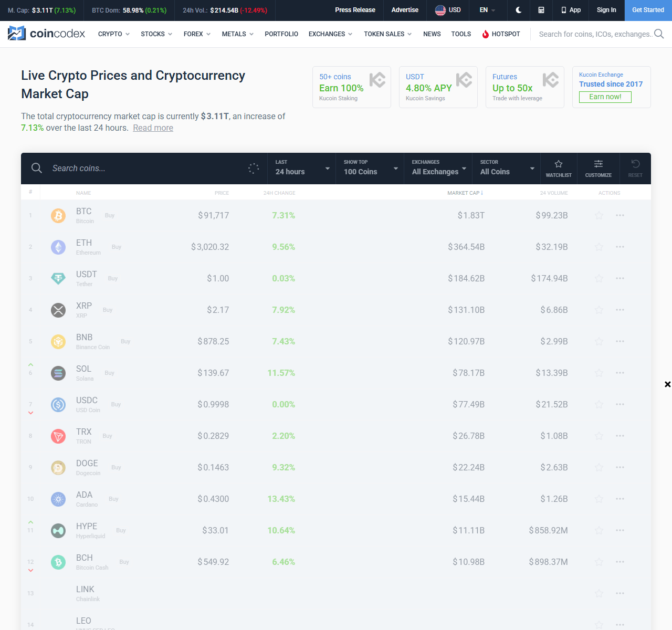The image size is (672, 630).
Task: Sort table by Market Cap column
Action: point(465,193)
